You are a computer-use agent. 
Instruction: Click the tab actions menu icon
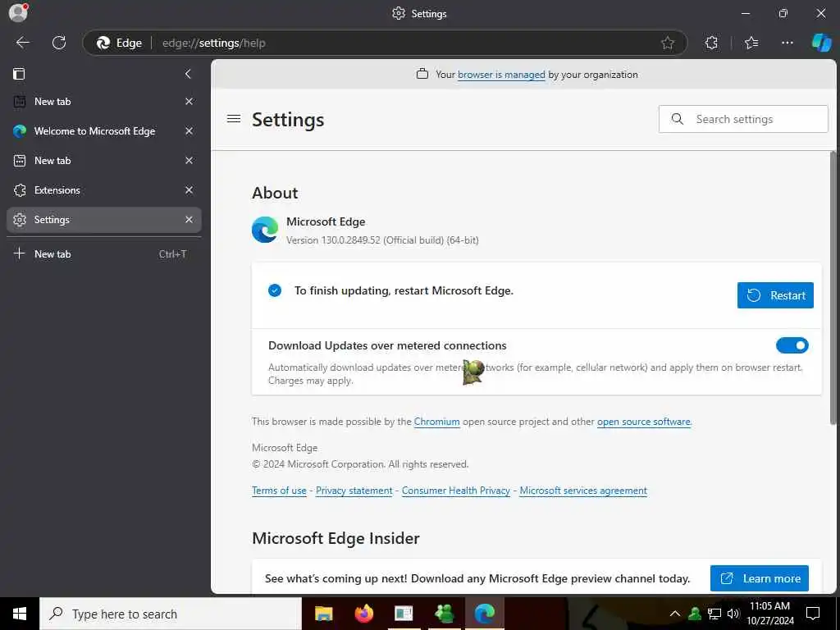click(19, 74)
